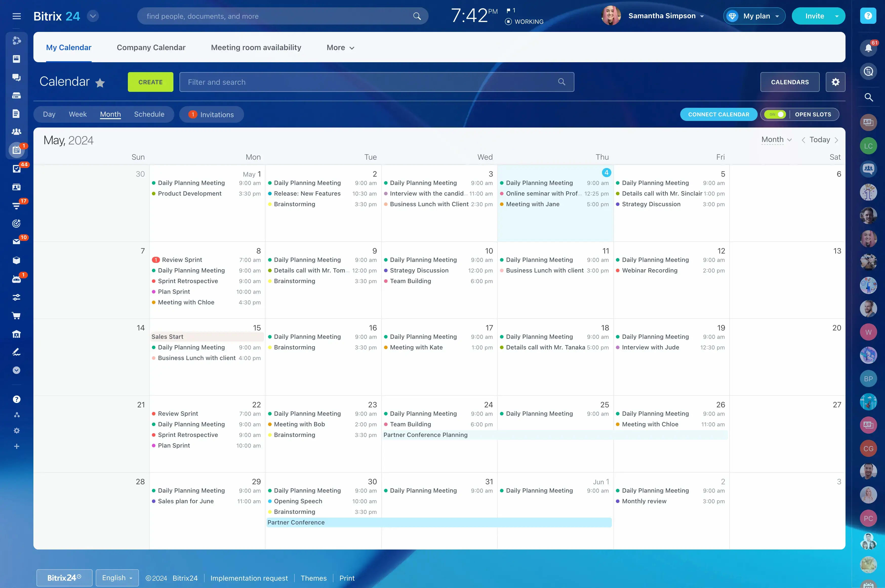Screen dimensions: 885x588
Task: Open the shopping cart sidebar icon
Action: click(16, 316)
